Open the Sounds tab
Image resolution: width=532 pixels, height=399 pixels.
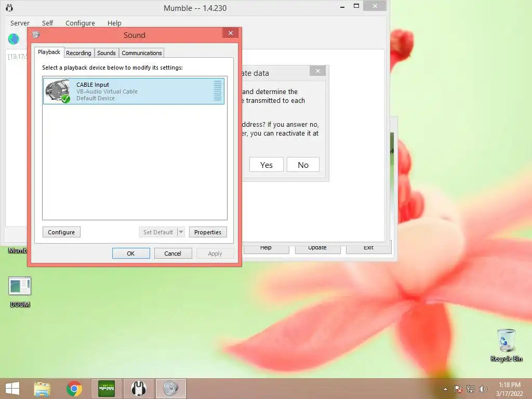106,53
